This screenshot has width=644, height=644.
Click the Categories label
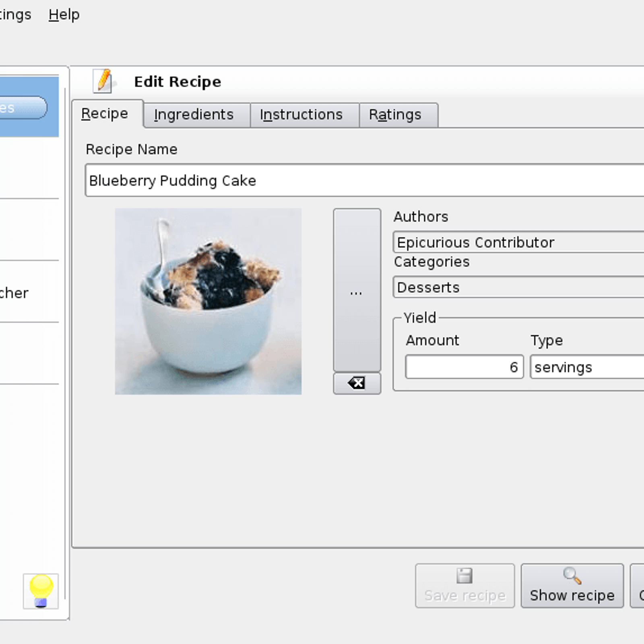click(x=431, y=262)
